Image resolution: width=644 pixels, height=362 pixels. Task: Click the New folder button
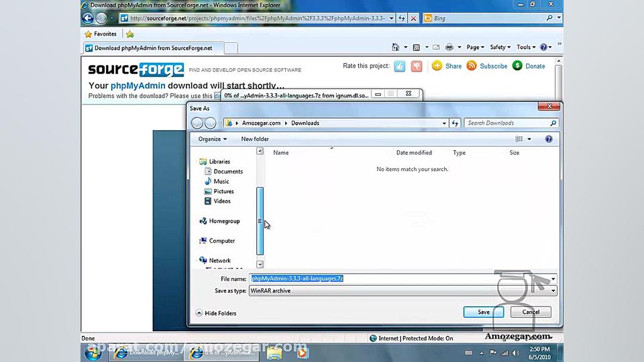coord(255,139)
